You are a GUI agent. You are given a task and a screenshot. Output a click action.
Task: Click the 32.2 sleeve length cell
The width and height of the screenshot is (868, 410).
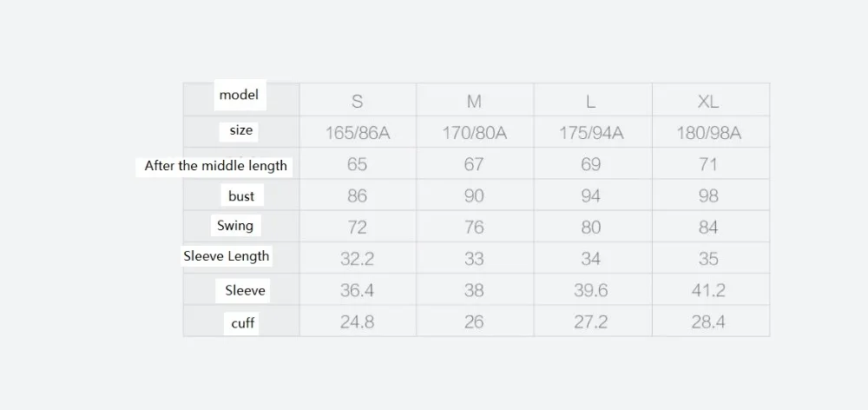[x=358, y=259]
